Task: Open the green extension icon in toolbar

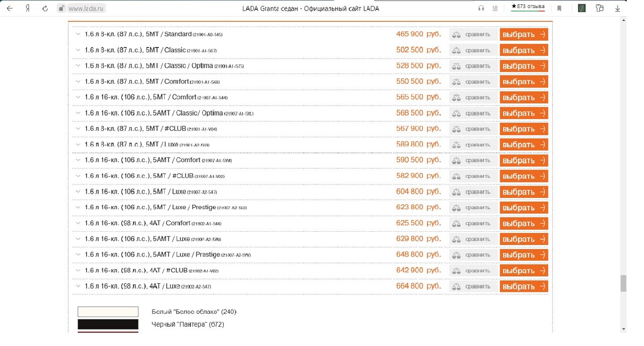Action: [582, 9]
